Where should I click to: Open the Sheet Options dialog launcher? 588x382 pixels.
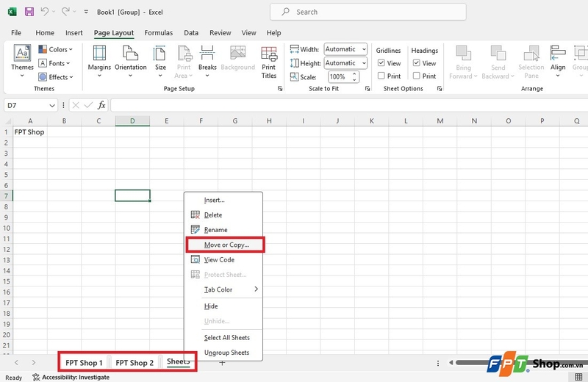[440, 89]
